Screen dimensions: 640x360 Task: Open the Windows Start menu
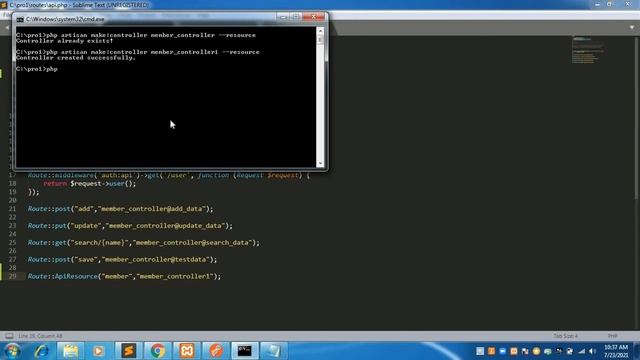coord(12,351)
